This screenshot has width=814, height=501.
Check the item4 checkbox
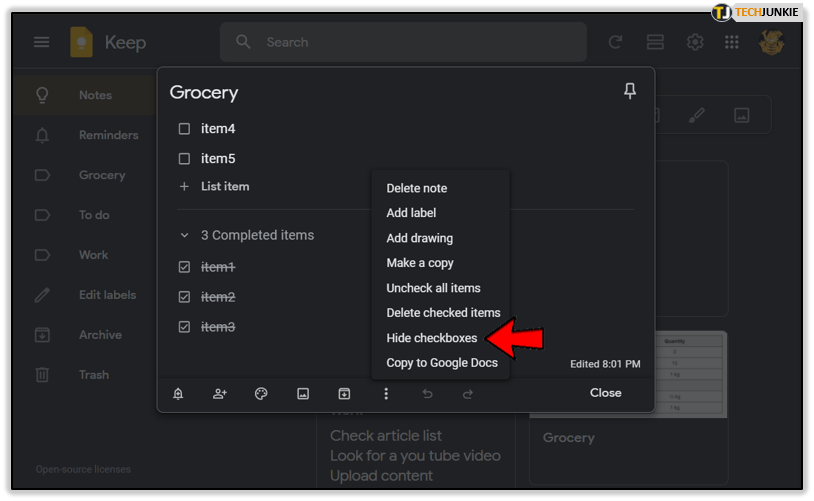click(184, 129)
